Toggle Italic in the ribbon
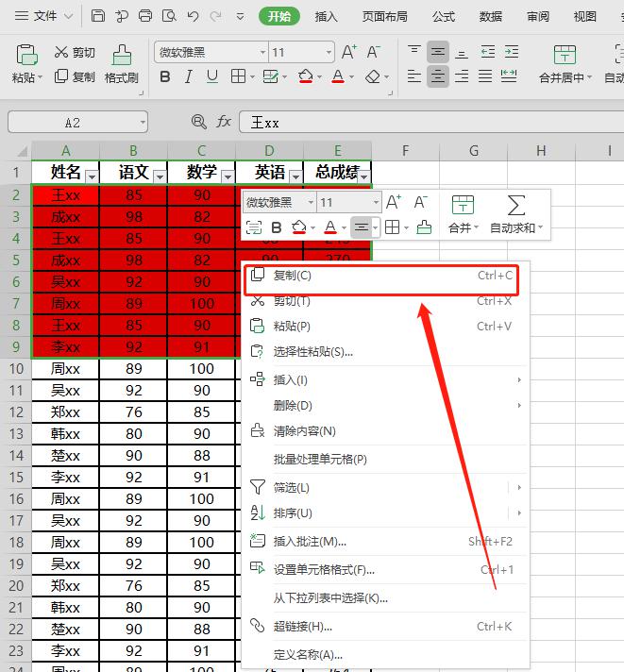624x672 pixels. pyautogui.click(x=188, y=76)
